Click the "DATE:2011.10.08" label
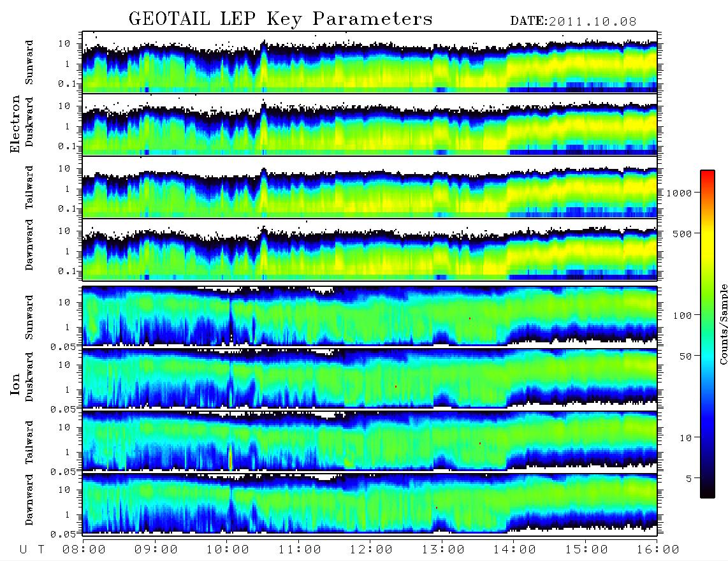The height and width of the screenshot is (561, 728). click(x=573, y=22)
